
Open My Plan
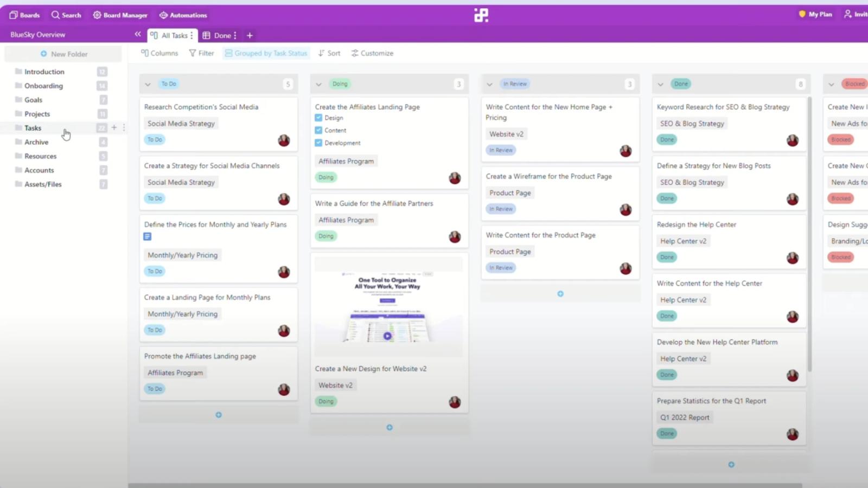[815, 14]
